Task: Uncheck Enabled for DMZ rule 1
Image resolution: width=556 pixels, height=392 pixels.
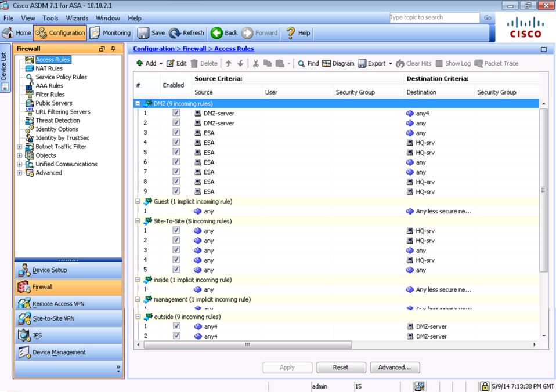Action: [x=176, y=113]
